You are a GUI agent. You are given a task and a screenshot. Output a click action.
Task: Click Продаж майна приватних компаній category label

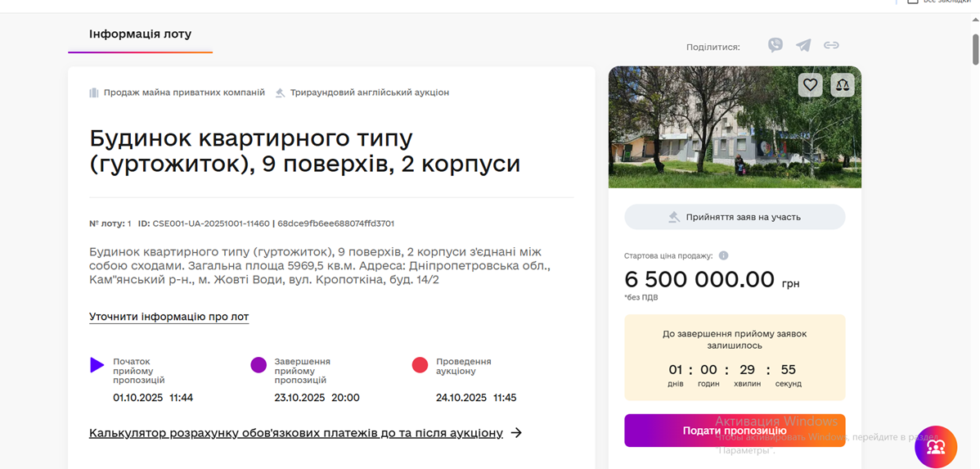(x=184, y=92)
